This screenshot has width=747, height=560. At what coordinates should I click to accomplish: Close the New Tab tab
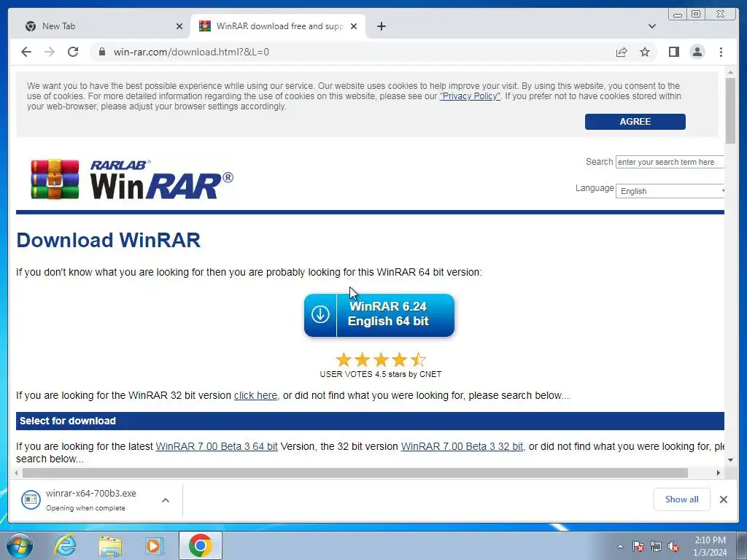point(179,26)
